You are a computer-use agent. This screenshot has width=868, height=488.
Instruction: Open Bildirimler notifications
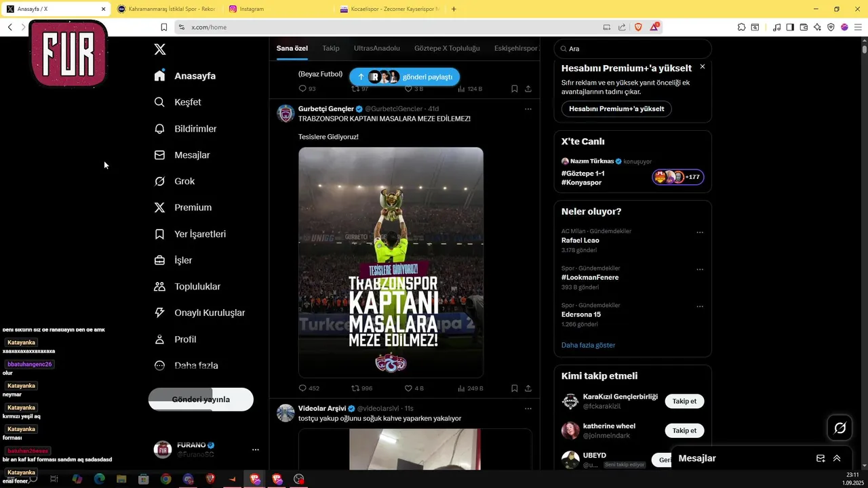(185, 129)
